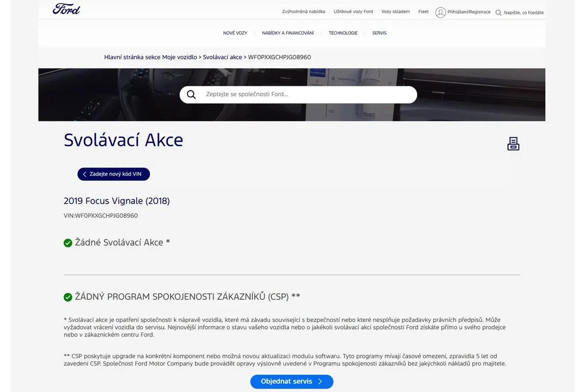588x392 pixels.
Task: Click the magnifier icon in Ask Ford bar
Action: pyautogui.click(x=191, y=95)
